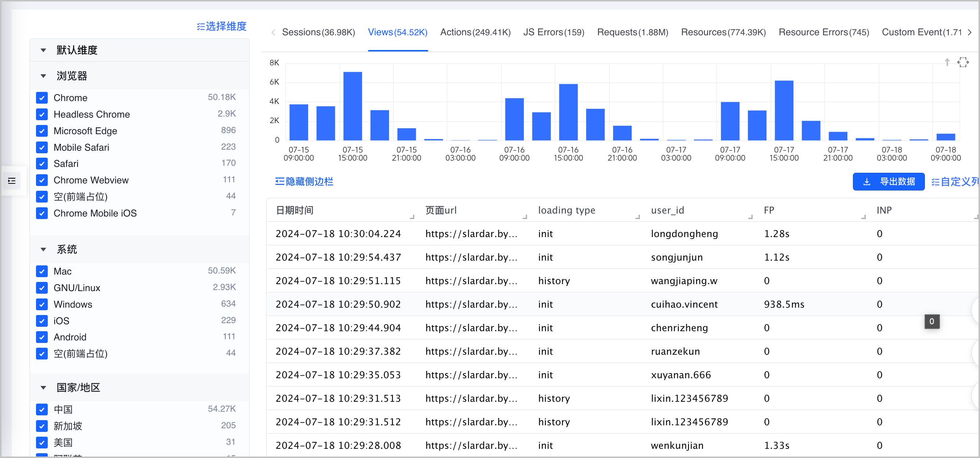This screenshot has height=458, width=980.
Task: Collapse the 浏览器 section
Action: coord(43,76)
